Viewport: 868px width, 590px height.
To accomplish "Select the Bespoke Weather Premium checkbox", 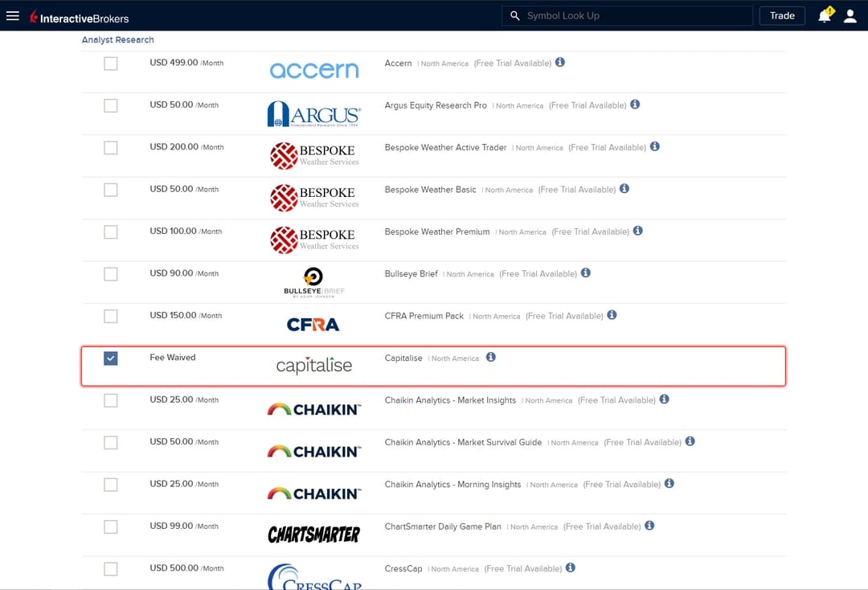I will [111, 232].
